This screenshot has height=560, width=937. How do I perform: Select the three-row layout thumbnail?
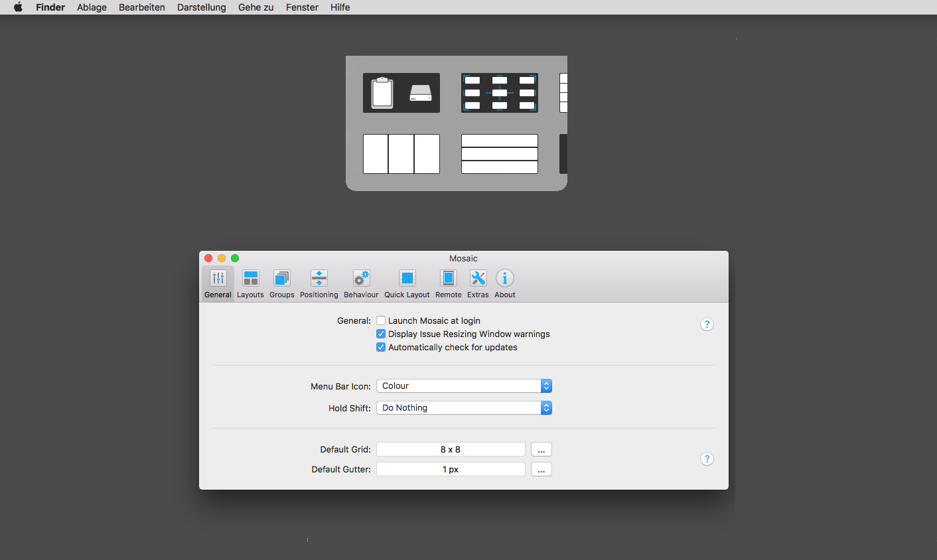pos(500,154)
